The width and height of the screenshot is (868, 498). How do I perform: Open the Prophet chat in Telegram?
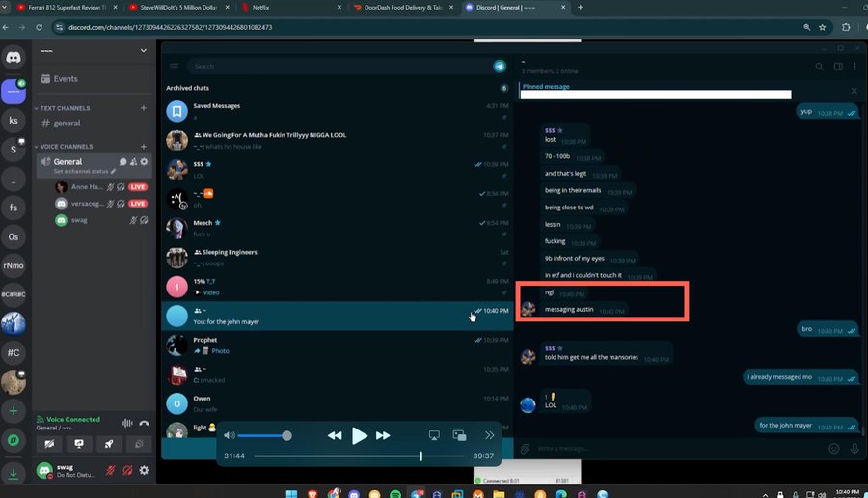tap(338, 345)
